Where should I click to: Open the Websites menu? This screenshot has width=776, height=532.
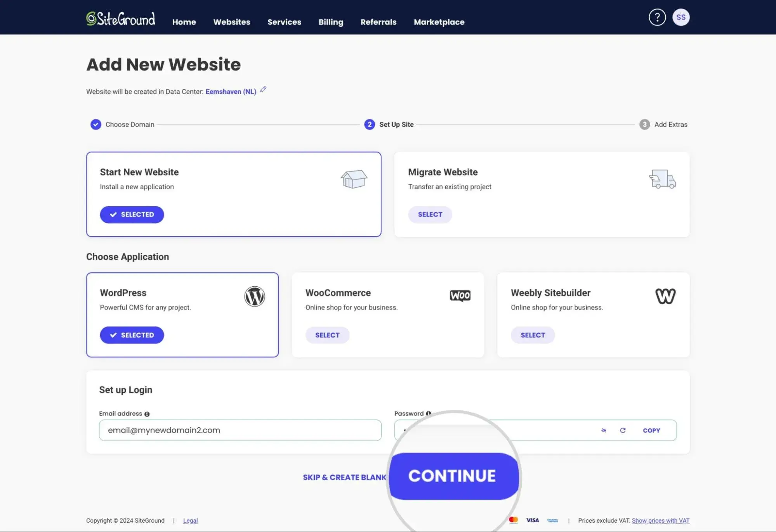point(231,22)
